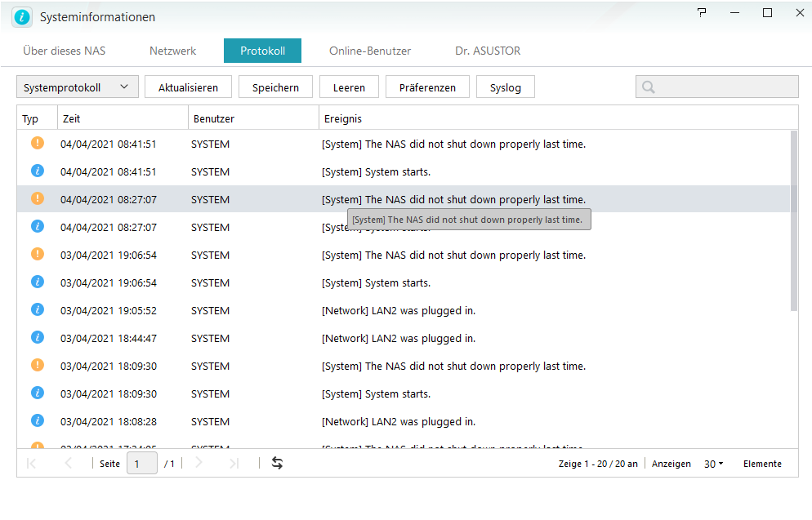The height and width of the screenshot is (520, 812).
Task: Sort by the Typ column header
Action: click(x=37, y=118)
